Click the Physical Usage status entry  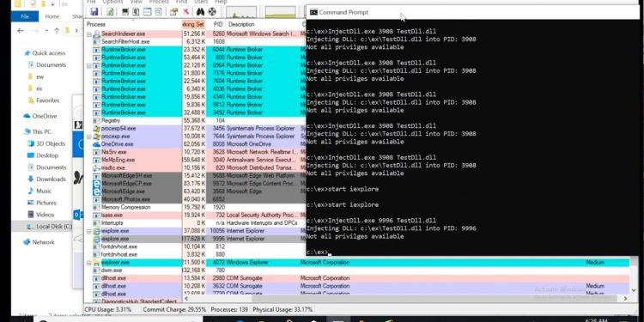click(283, 309)
